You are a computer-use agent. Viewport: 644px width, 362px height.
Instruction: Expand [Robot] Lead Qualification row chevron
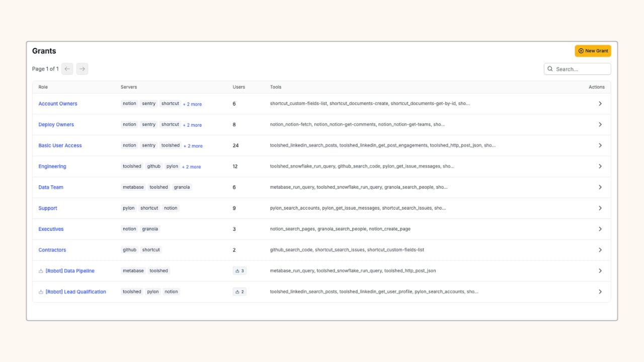pyautogui.click(x=600, y=292)
